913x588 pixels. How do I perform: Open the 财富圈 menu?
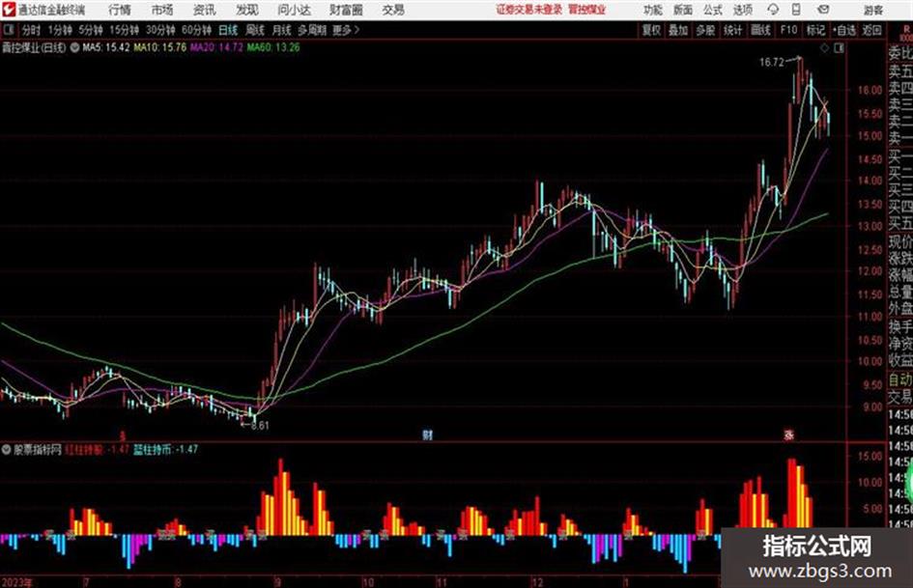tap(346, 10)
